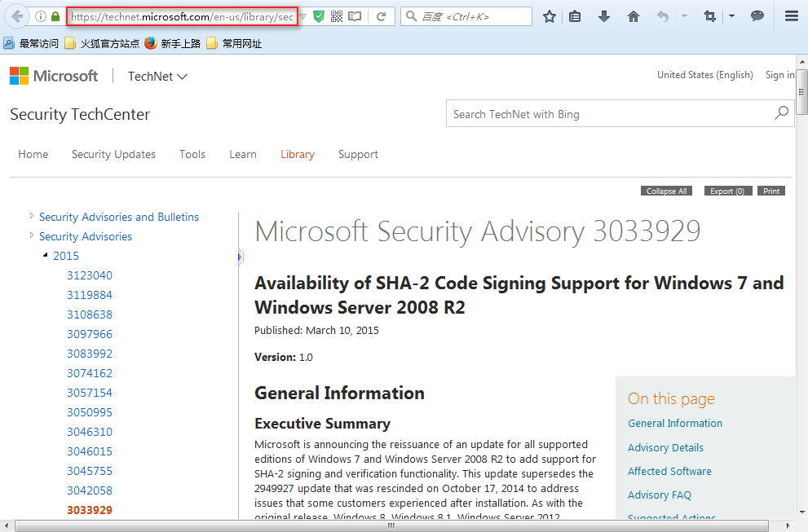Open advisory 3083992
The width and height of the screenshot is (808, 532).
[x=90, y=354]
